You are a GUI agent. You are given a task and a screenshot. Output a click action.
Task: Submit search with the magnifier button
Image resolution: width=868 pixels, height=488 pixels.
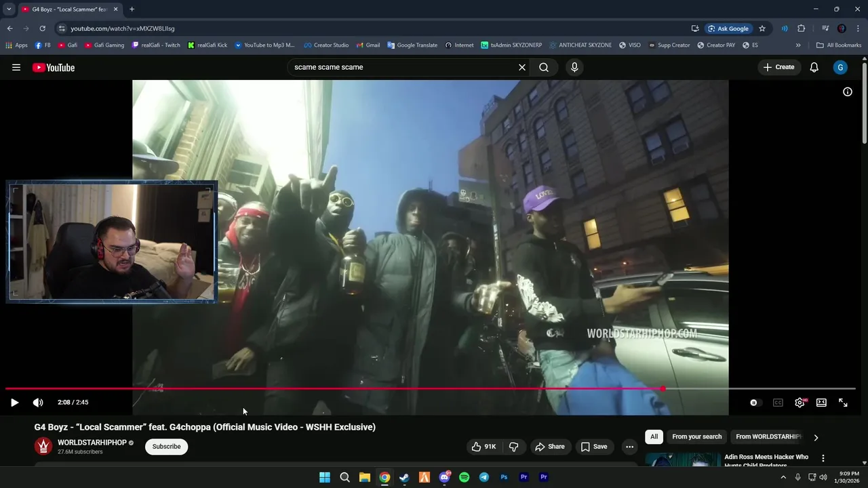pyautogui.click(x=544, y=67)
